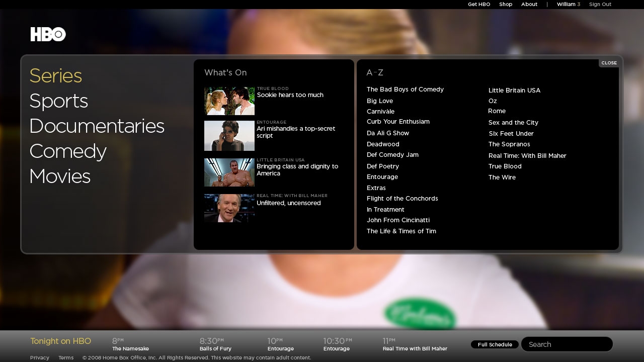
Task: Open the Entourage thumbnail image
Action: [229, 136]
